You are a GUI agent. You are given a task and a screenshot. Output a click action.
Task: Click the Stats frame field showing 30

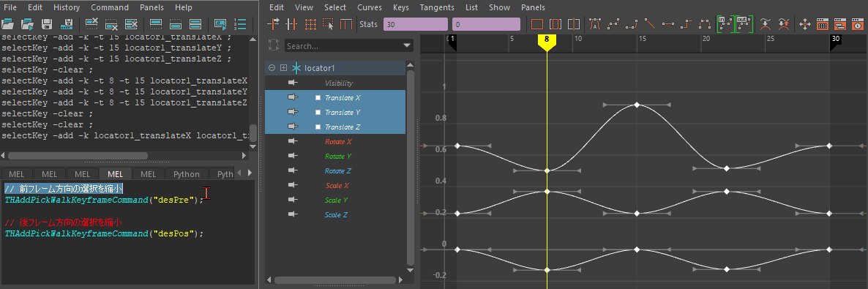pyautogui.click(x=415, y=24)
